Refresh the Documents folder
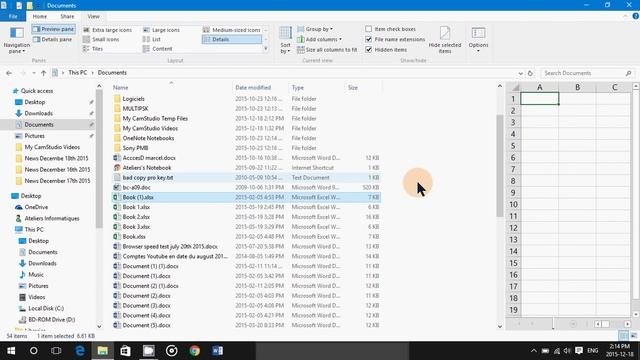The height and width of the screenshot is (360, 640). pyautogui.click(x=530, y=73)
